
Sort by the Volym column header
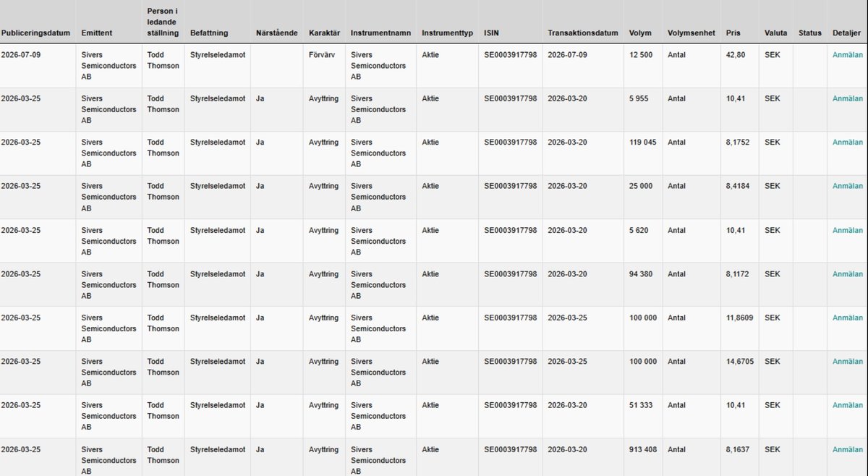pyautogui.click(x=640, y=33)
